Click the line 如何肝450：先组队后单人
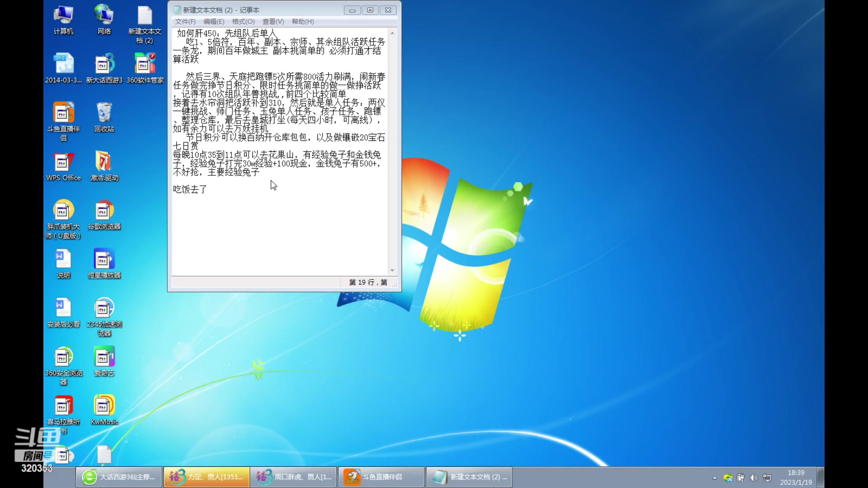The image size is (868, 488). point(226,33)
